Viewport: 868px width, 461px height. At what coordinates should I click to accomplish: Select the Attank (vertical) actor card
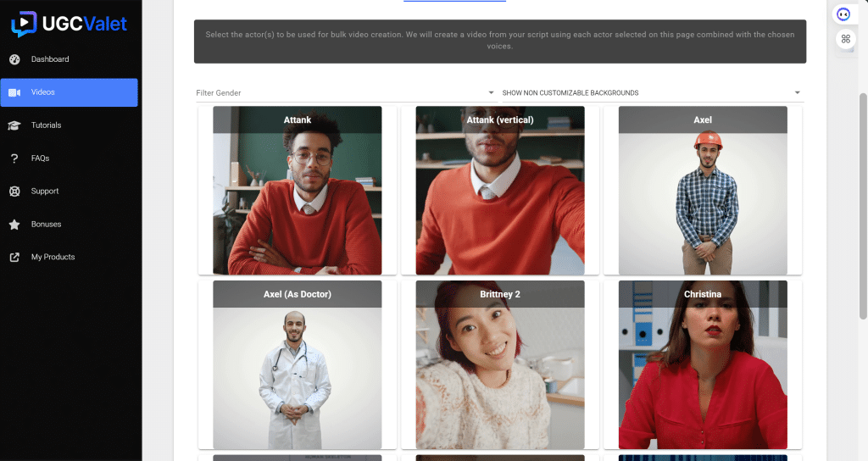click(x=500, y=191)
